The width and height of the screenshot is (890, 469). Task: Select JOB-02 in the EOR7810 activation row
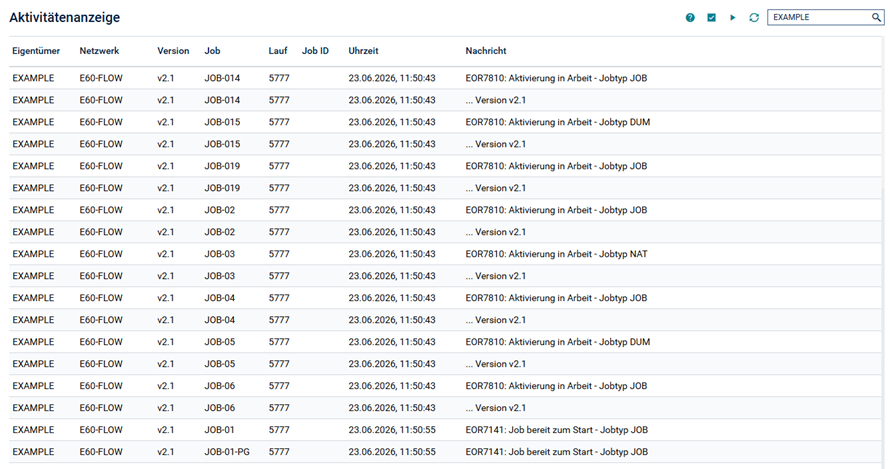pyautogui.click(x=220, y=210)
